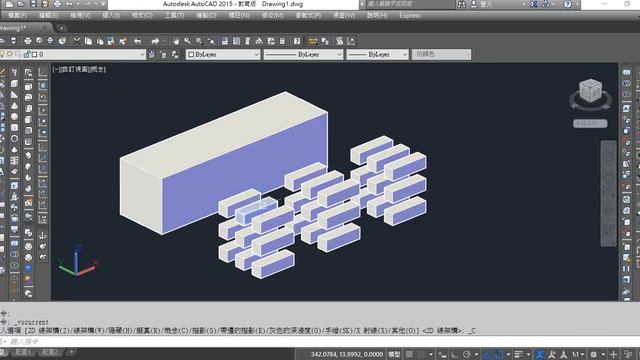This screenshot has height=360, width=640.
Task: Open the 1:1 annotation scale dropdown
Action: tap(578, 354)
